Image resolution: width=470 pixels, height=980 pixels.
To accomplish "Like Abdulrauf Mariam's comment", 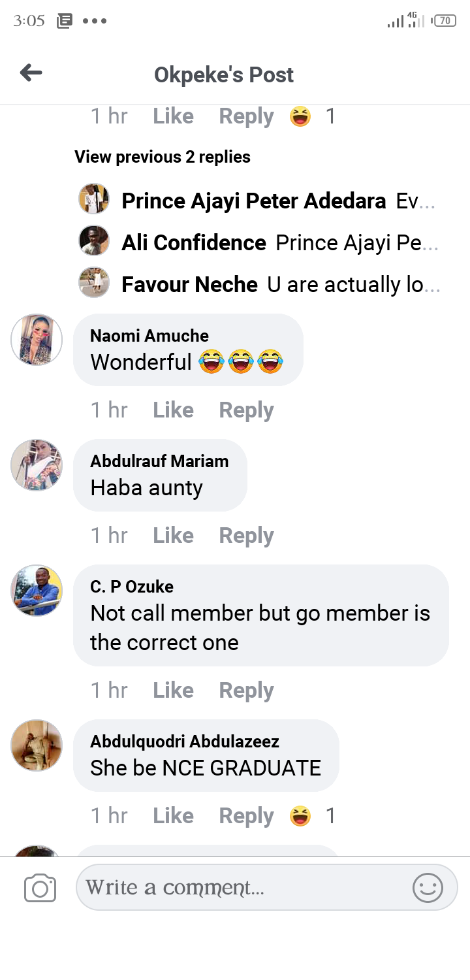I will pos(173,536).
